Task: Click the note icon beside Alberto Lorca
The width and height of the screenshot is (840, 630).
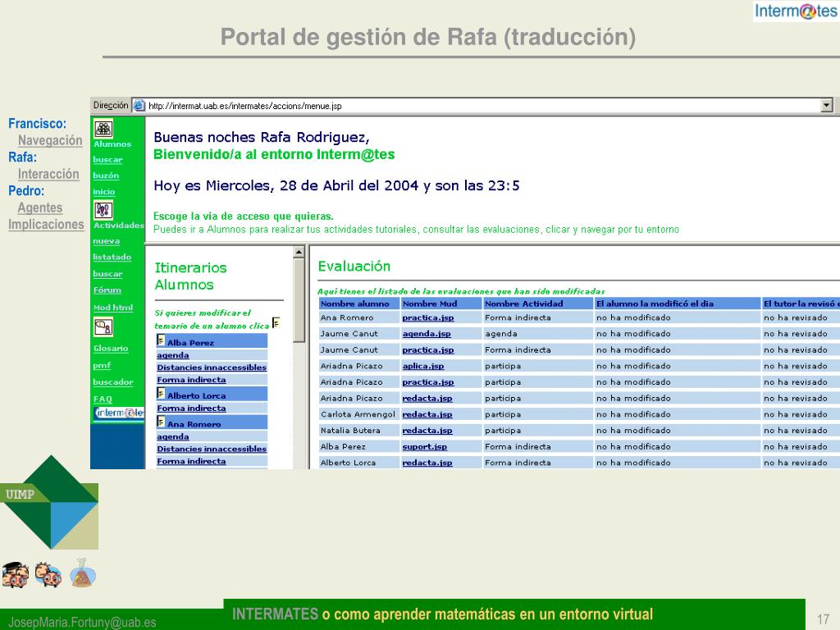Action: 161,393
